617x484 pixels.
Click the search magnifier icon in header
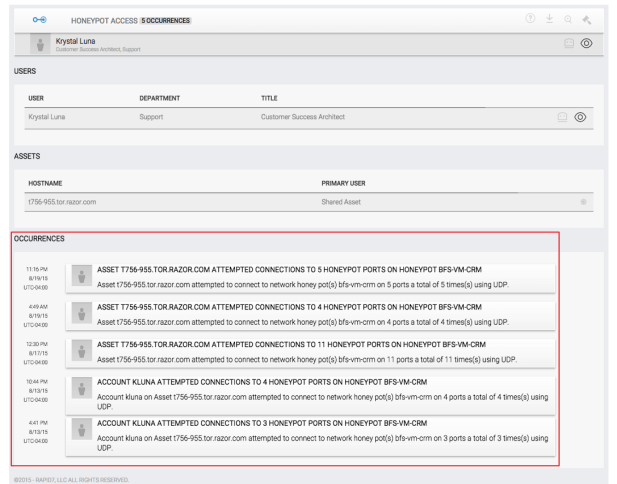(568, 19)
